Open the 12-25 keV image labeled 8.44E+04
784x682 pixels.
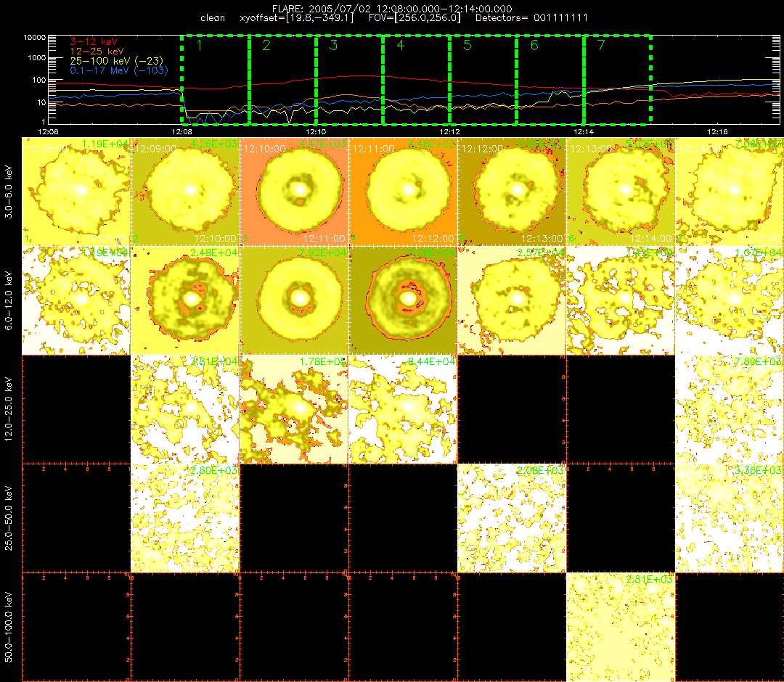click(x=403, y=409)
